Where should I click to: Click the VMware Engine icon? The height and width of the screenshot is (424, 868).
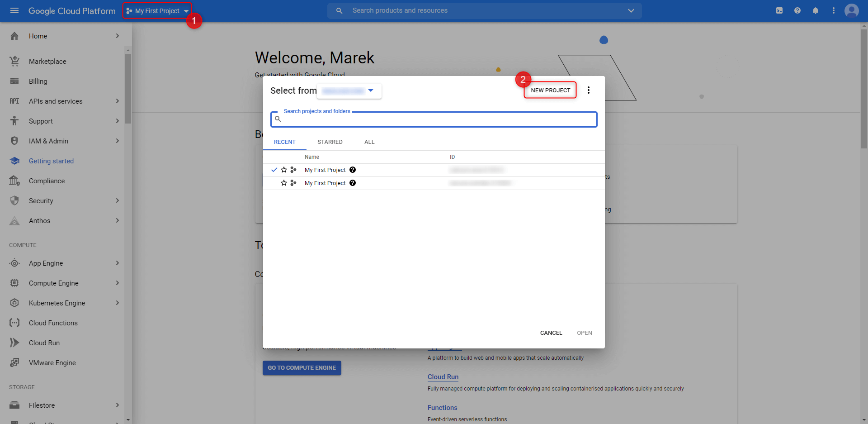(x=14, y=362)
